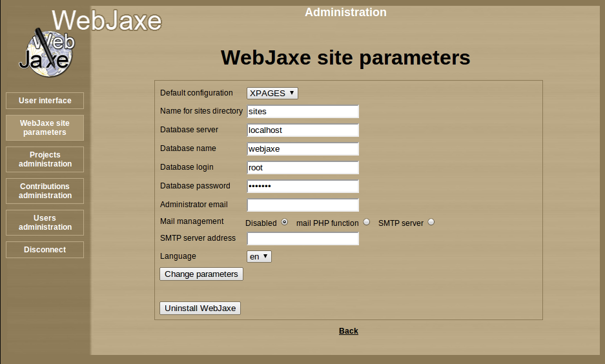Focus the Name for sites directory field

point(302,112)
